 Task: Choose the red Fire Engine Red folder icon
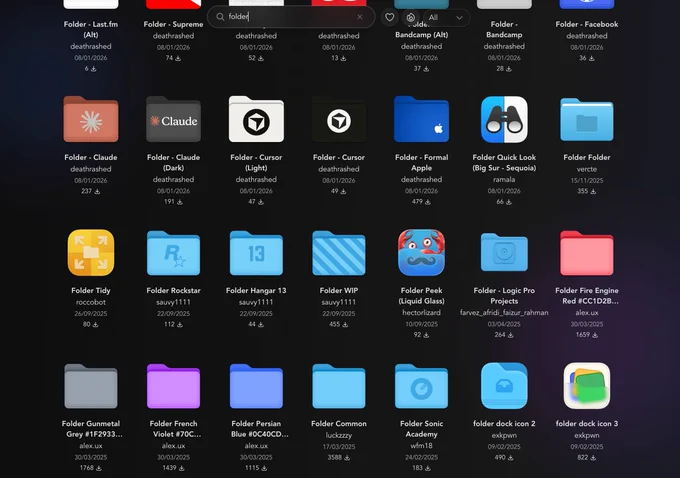click(587, 253)
